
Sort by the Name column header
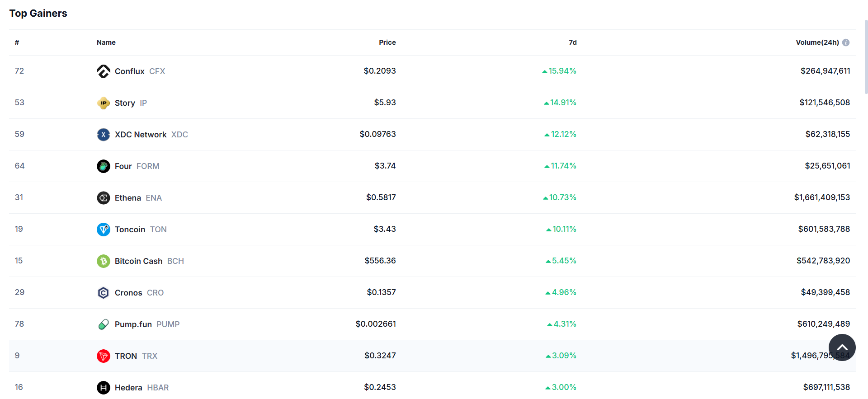[x=106, y=42]
